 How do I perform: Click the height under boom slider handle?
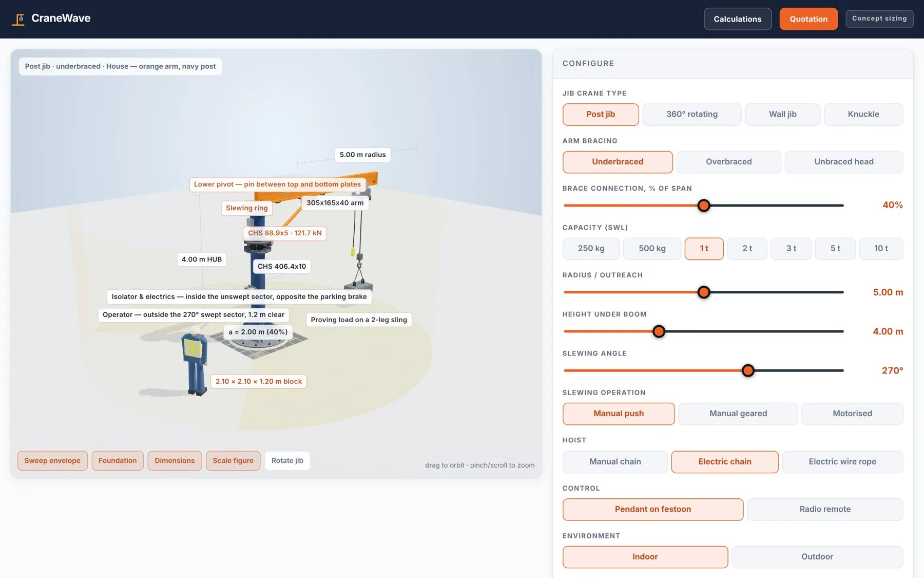[x=659, y=331]
